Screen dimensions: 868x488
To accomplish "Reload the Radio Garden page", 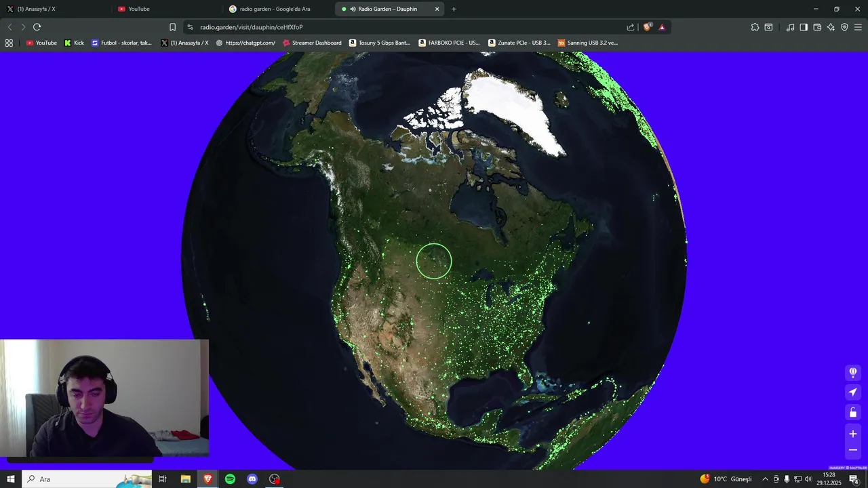I will [37, 27].
